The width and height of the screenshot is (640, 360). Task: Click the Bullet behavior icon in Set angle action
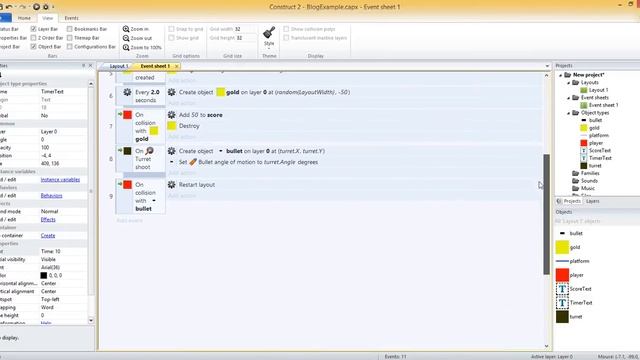193,162
